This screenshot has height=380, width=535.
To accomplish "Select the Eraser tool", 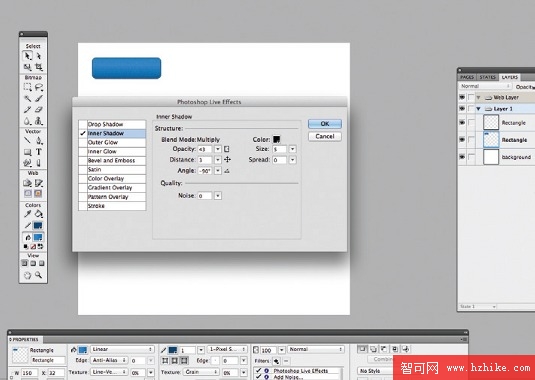I will 39,110.
